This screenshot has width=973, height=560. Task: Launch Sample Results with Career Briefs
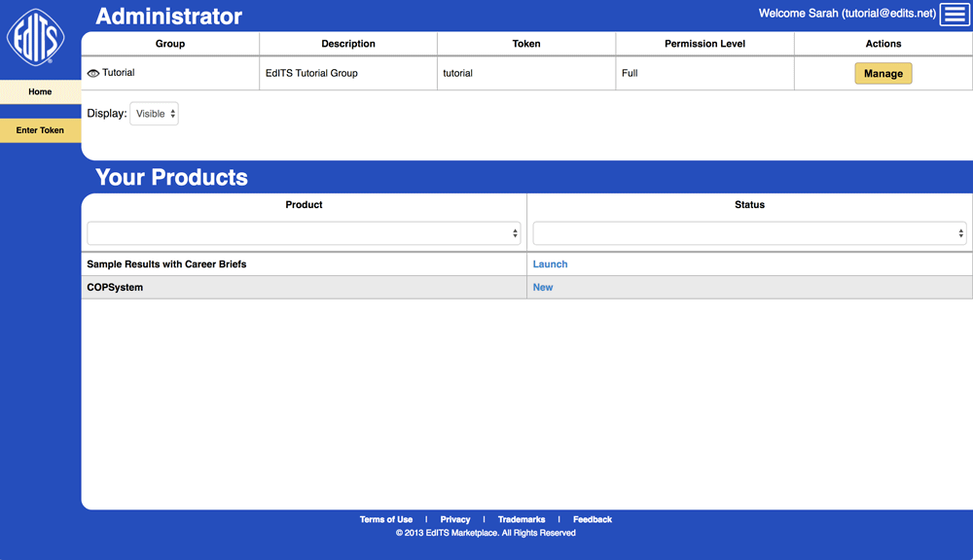550,264
